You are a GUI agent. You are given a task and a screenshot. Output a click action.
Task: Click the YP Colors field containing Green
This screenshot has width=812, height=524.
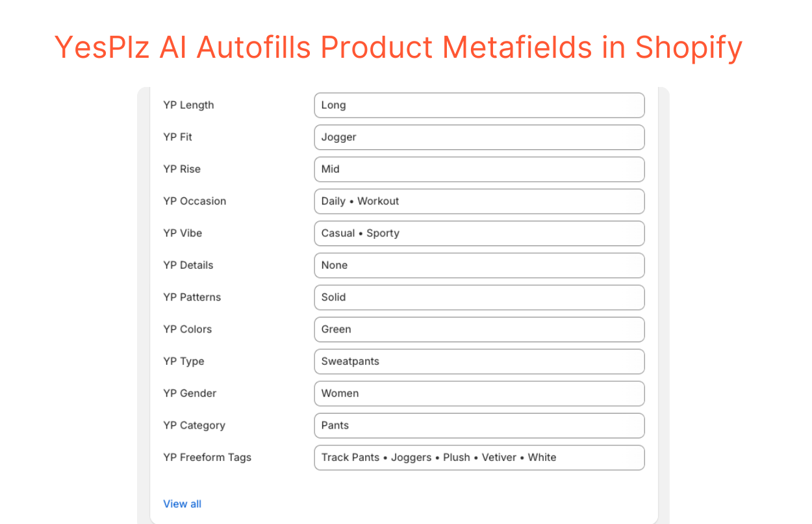[479, 329]
